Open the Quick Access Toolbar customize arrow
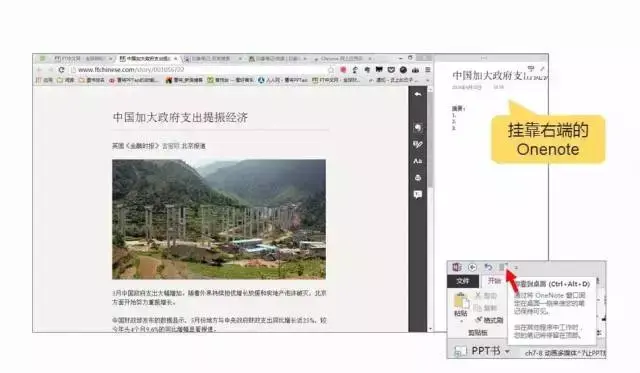This screenshot has height=373, width=640. (x=516, y=268)
